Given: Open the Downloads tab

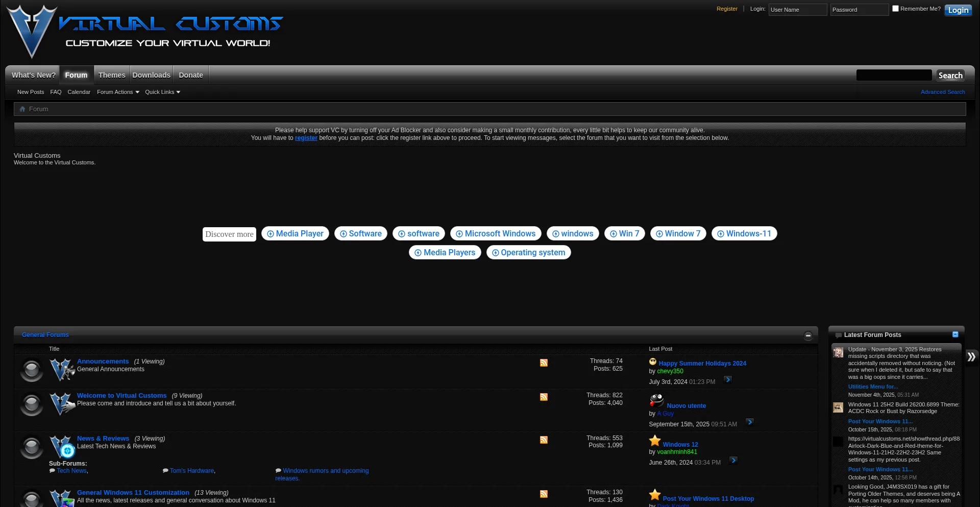Looking at the screenshot, I should (x=152, y=76).
